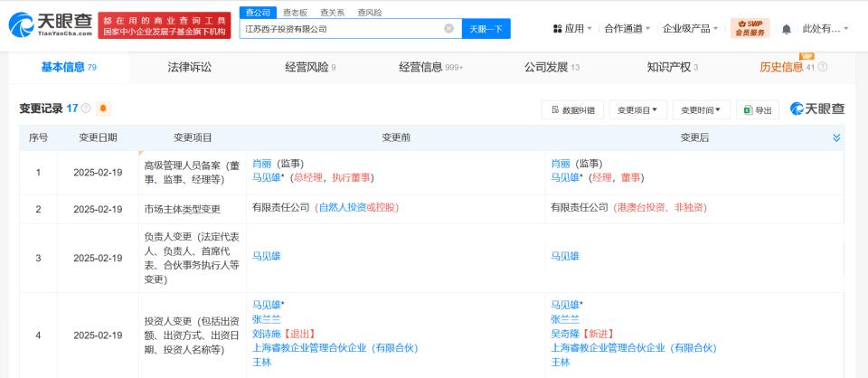
Task: Click the 数据纠错 button
Action: coord(572,110)
